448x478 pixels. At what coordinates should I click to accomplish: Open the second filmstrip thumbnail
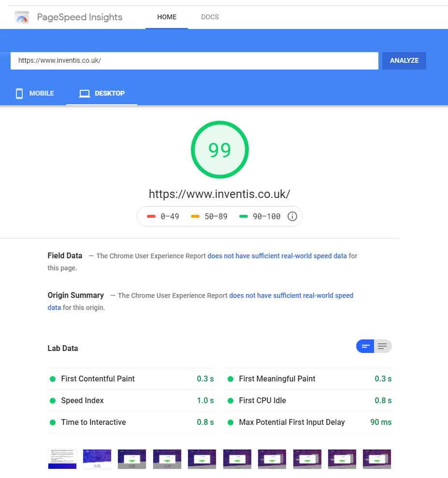[x=97, y=459]
